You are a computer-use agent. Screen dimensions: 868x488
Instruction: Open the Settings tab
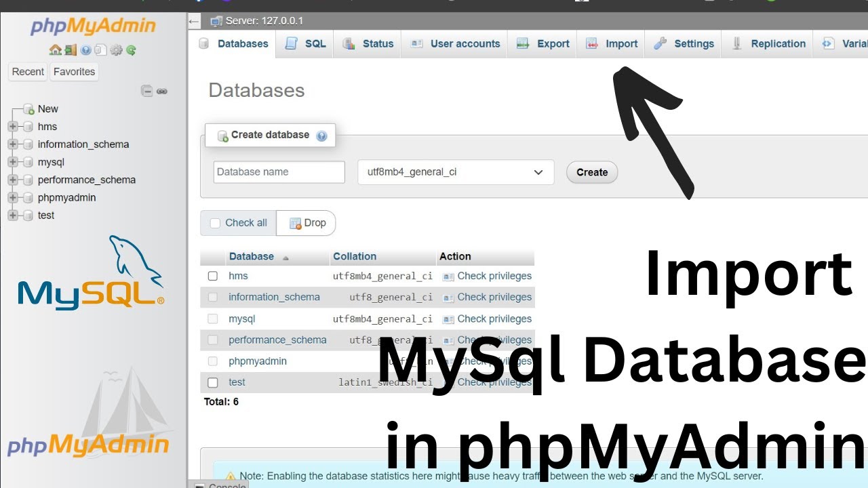(684, 44)
